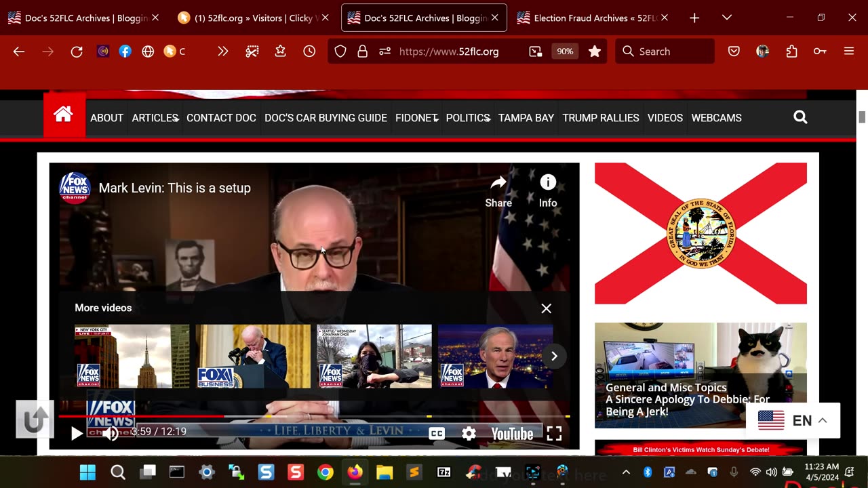Toggle picture-in-picture address bar icon
Screen dimensions: 868x488
tap(536, 52)
